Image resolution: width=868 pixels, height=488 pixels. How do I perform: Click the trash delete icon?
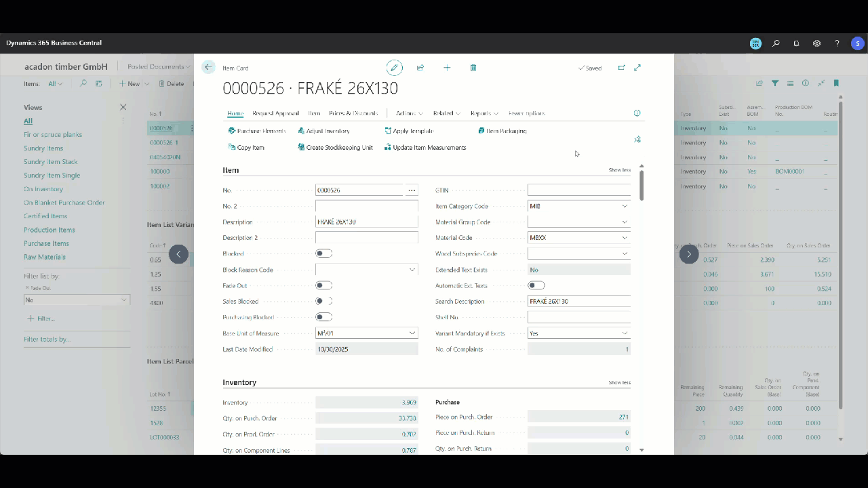coord(473,68)
